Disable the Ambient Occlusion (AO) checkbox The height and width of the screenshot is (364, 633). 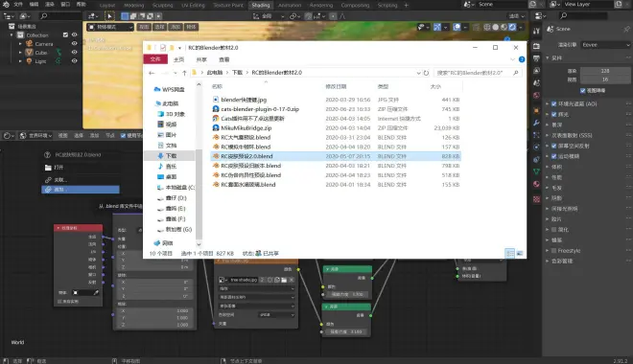pos(554,104)
